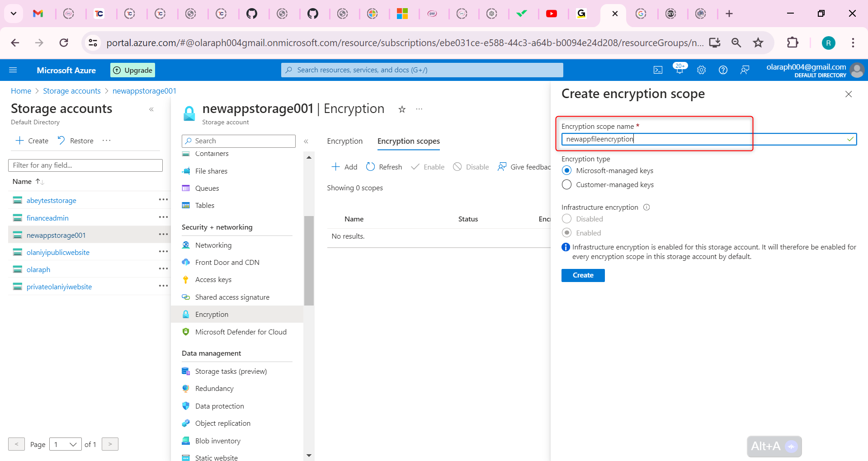Click the Upgrade button in Azure header

(133, 70)
